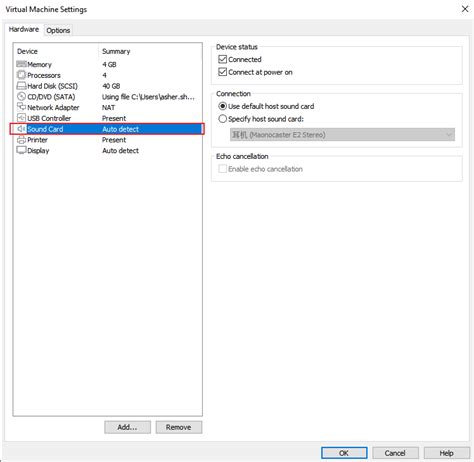The width and height of the screenshot is (474, 462).
Task: Uncheck the Connected checkbox
Action: tap(222, 59)
